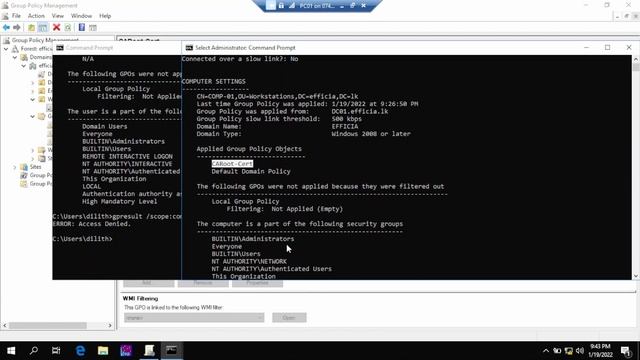Click the network icon in system tray

pyautogui.click(x=568, y=351)
